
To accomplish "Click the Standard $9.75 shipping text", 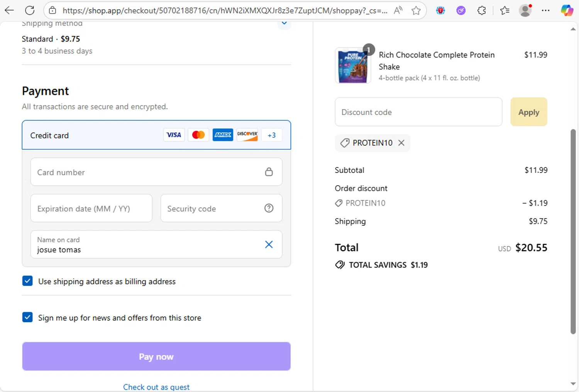I will 51,39.
